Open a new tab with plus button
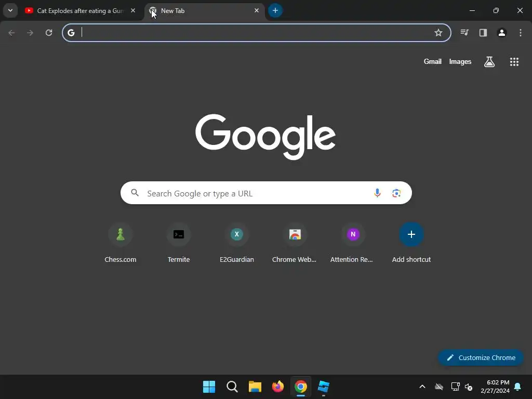Screen dimensions: 532x399 [x=275, y=10]
